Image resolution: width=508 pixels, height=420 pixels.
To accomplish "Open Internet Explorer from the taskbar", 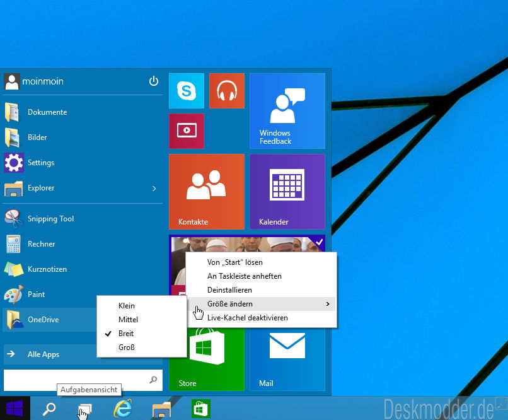I will pos(123,409).
